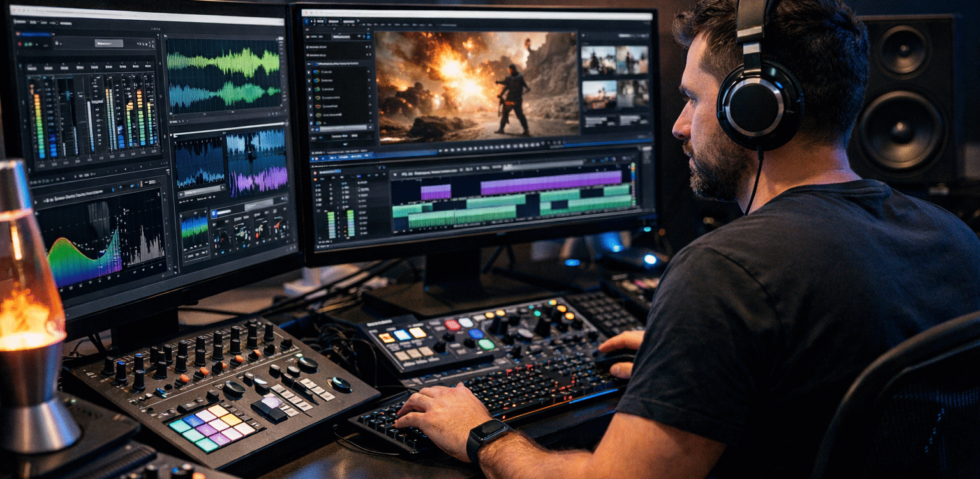Click the red record dot in the audio mixer
This screenshot has width=980, height=479.
coord(19,45)
